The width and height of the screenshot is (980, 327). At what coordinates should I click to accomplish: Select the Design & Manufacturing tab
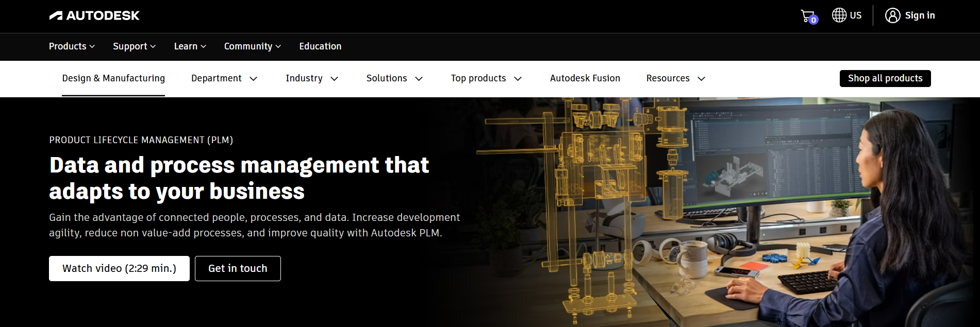(113, 78)
